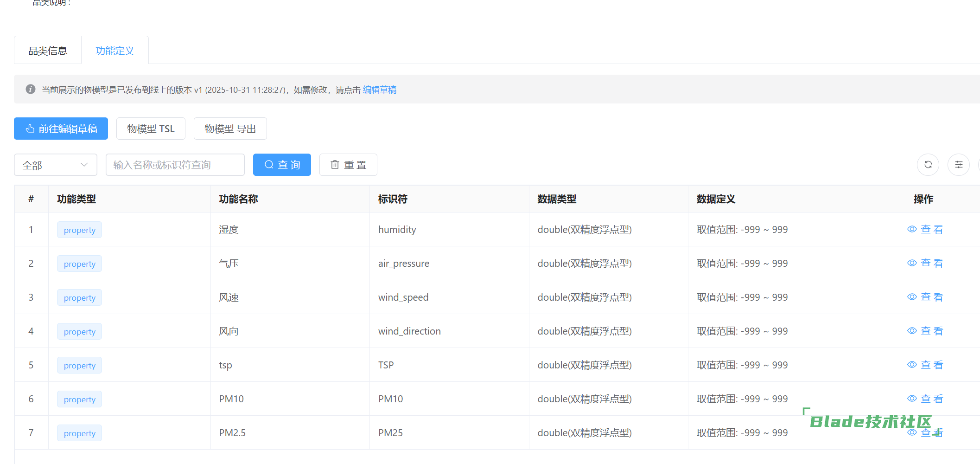
Task: Click the property tag in PM2.5 row
Action: 79,433
